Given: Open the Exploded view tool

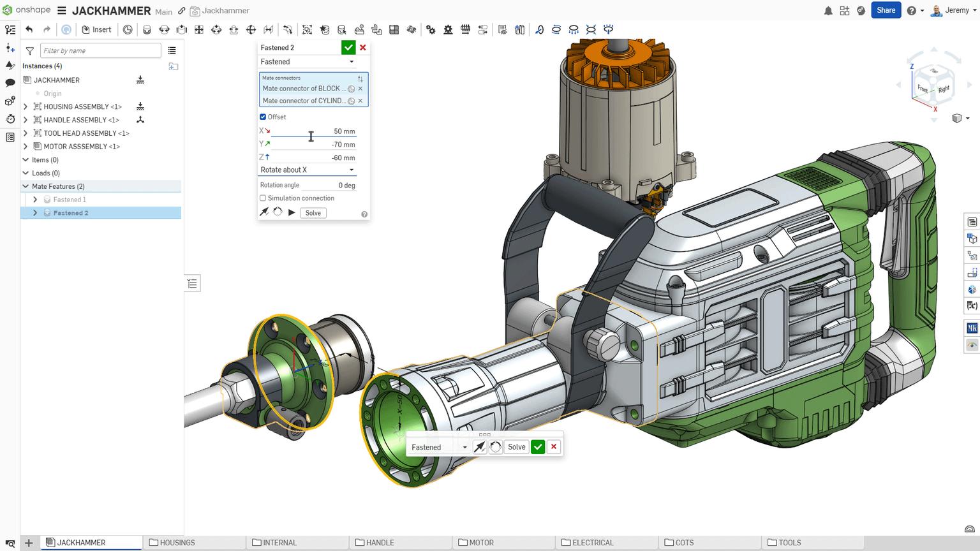Looking at the screenshot, I should [412, 29].
